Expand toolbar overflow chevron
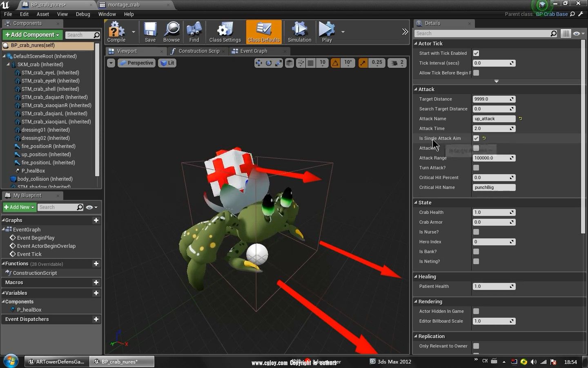Viewport: 588px width, 368px height. point(405,32)
